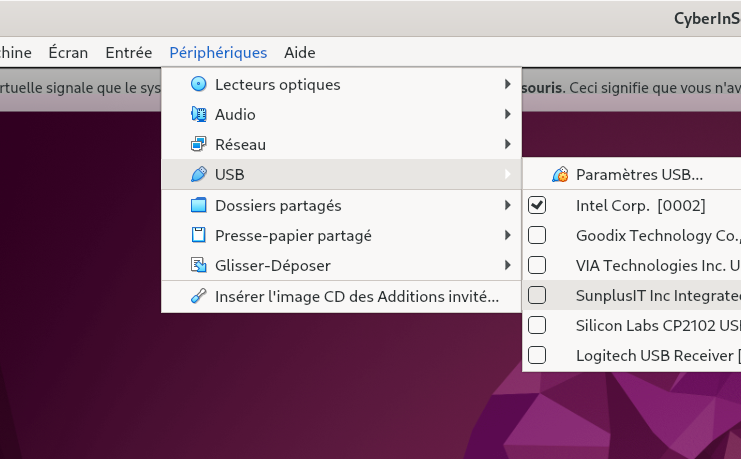
Task: Enable the Goodix Technology USB device
Action: click(x=537, y=236)
